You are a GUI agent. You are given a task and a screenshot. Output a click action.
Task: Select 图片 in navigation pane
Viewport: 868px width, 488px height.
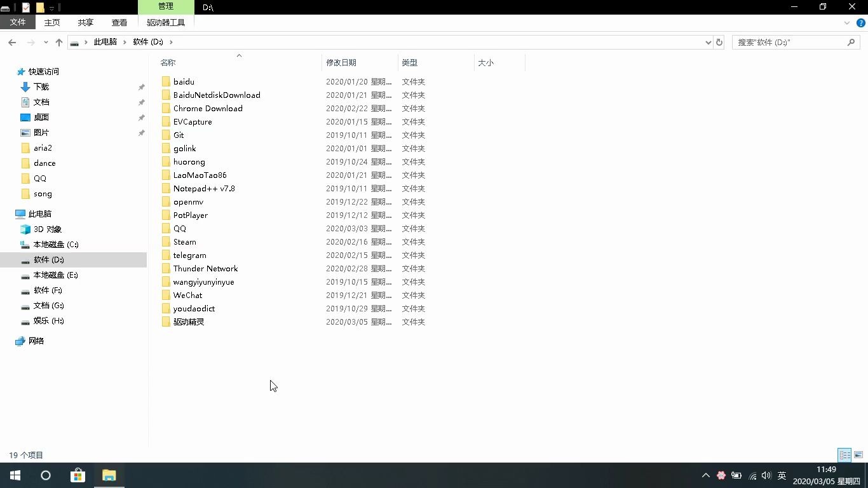click(x=41, y=133)
